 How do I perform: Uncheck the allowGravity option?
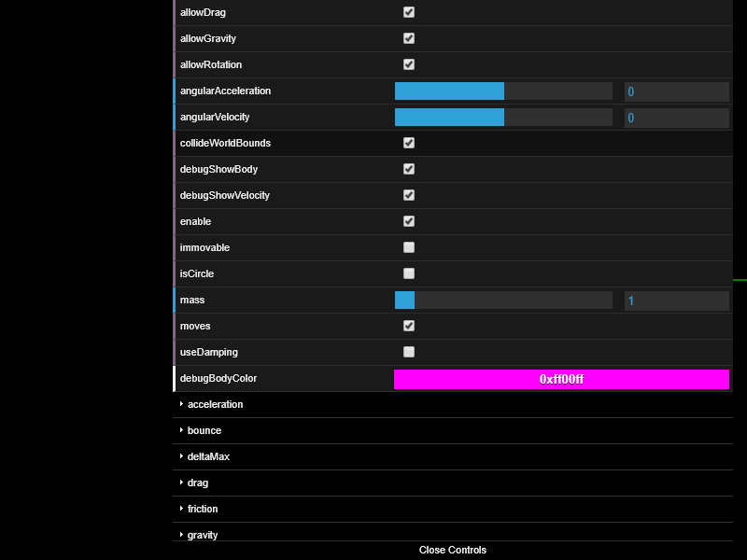(408, 38)
